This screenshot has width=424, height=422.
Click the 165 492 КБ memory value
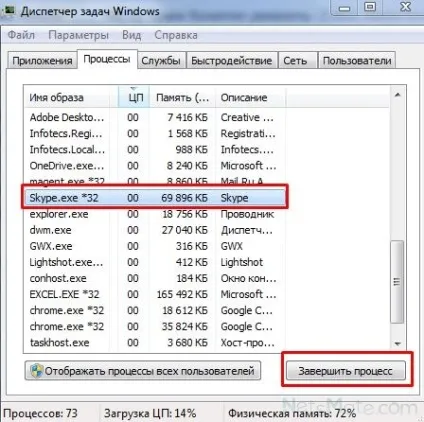pos(182,294)
